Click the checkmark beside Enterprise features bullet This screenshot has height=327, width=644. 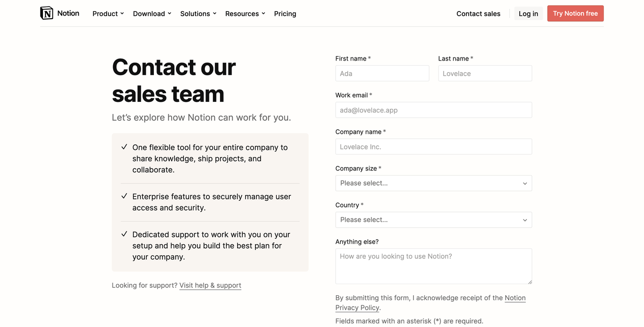pos(124,196)
